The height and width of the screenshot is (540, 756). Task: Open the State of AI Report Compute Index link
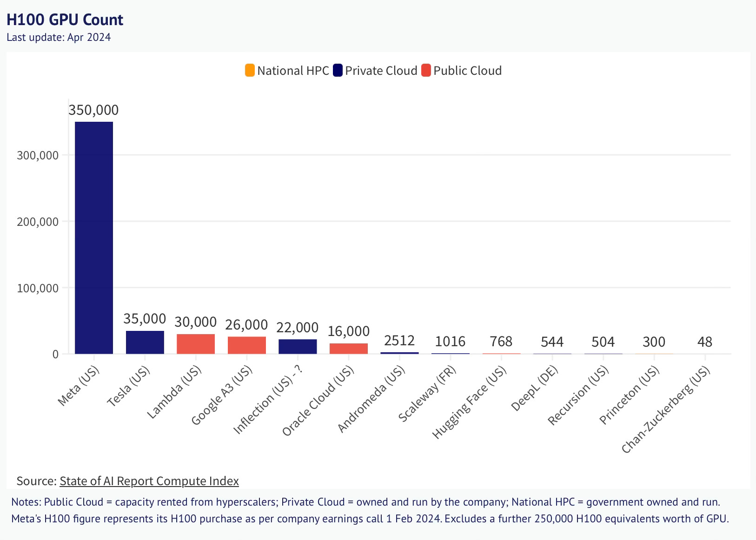149,481
